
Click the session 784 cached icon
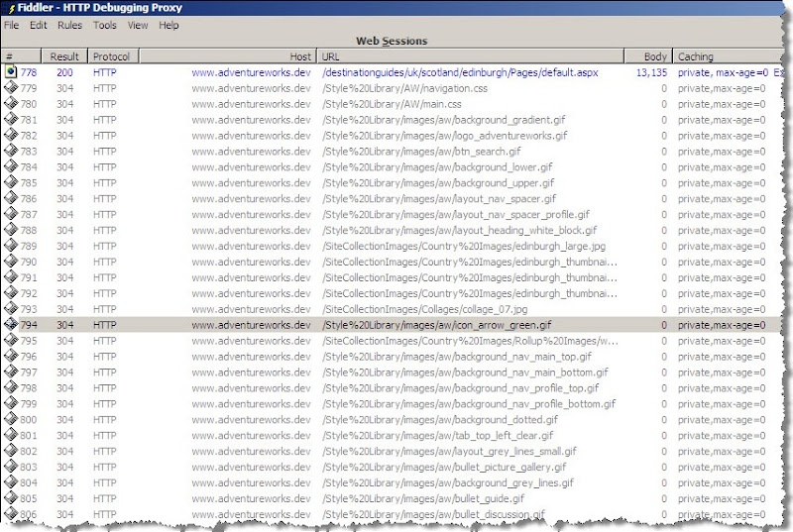(x=11, y=166)
